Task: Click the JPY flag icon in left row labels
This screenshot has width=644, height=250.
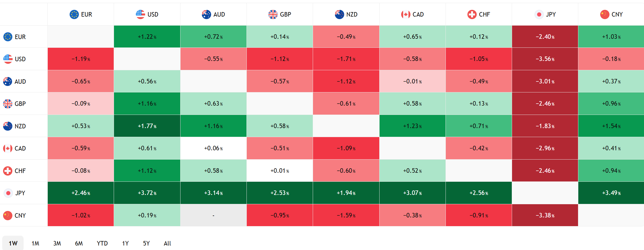Action: pos(8,193)
